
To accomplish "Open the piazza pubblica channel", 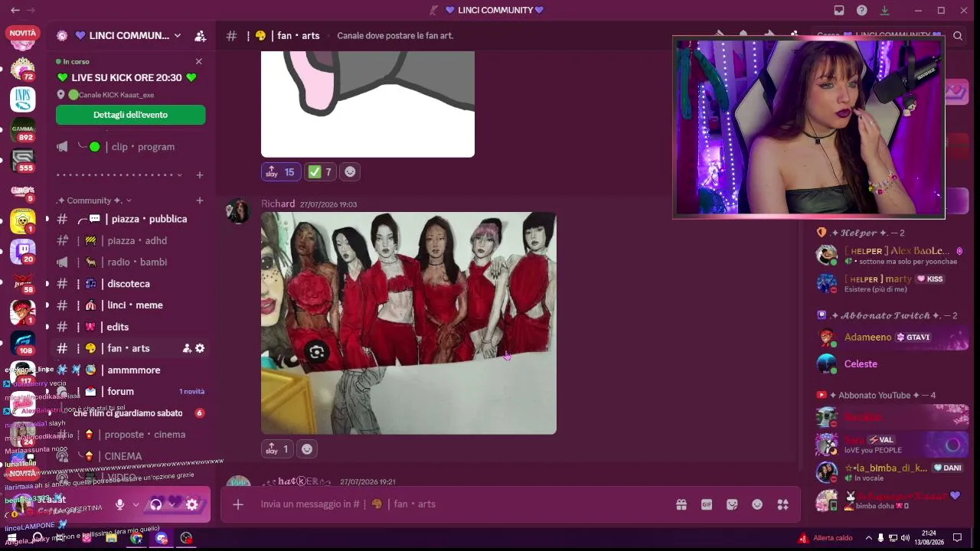I will tap(129, 219).
